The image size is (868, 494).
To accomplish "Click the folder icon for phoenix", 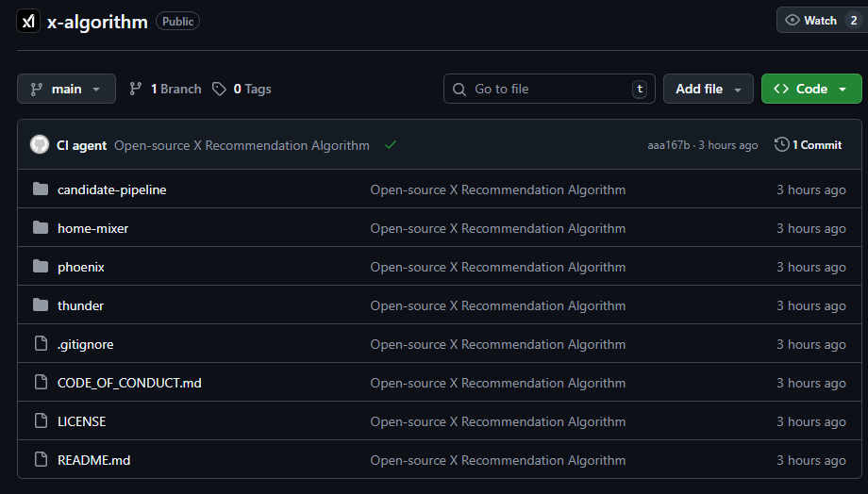I will click(x=41, y=267).
